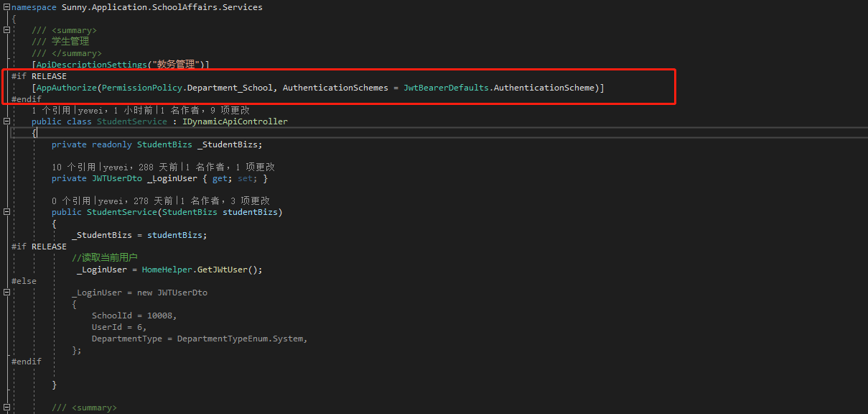Click 'AuthenticationScheme' after JwtBearerDefaults
Image resolution: width=868 pixels, height=414 pixels.
(544, 88)
